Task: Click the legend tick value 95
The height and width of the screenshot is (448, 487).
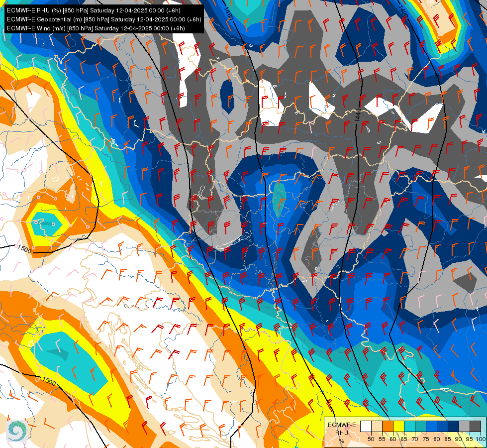Action: point(469,439)
